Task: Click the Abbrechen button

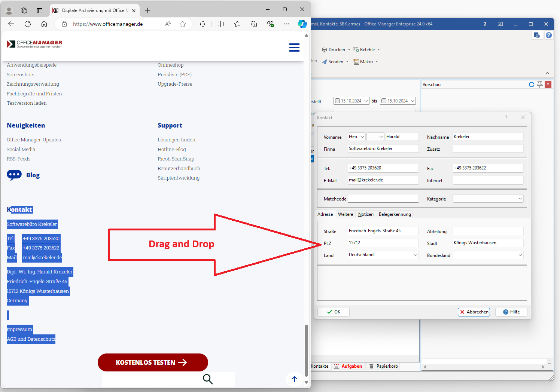Action: (474, 312)
